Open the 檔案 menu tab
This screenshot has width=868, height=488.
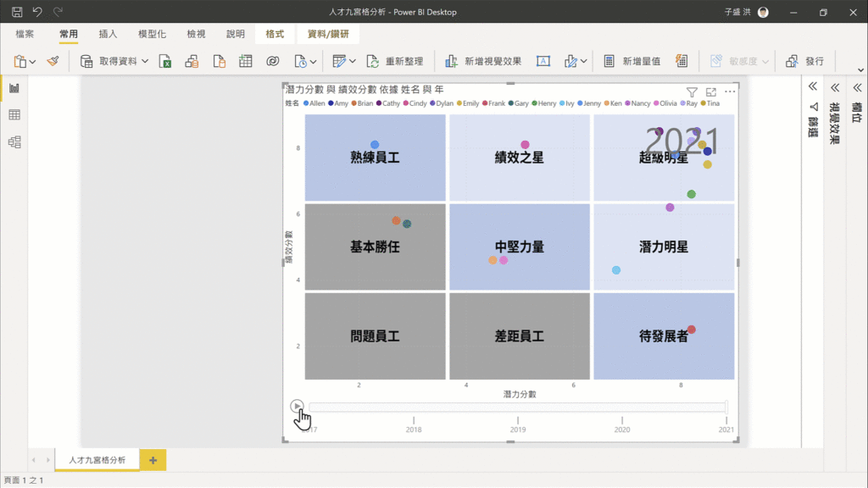tap(25, 34)
